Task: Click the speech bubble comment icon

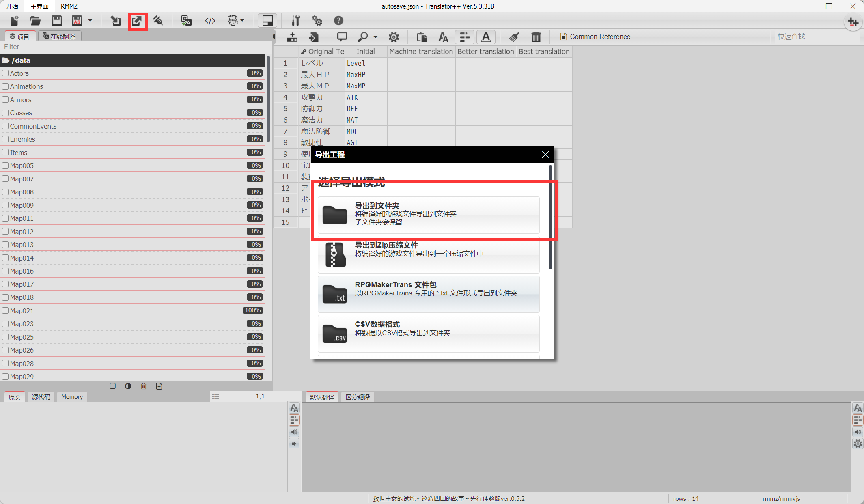Action: tap(342, 37)
